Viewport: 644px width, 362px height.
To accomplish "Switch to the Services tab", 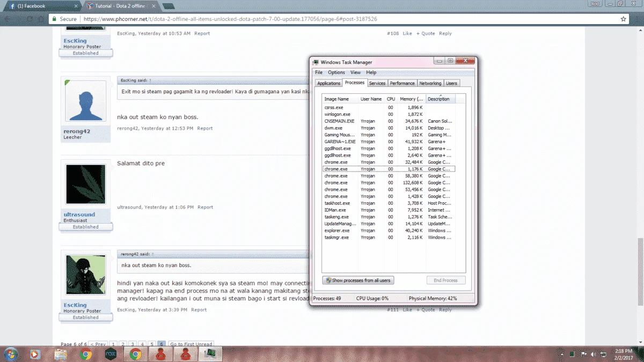I will point(377,83).
